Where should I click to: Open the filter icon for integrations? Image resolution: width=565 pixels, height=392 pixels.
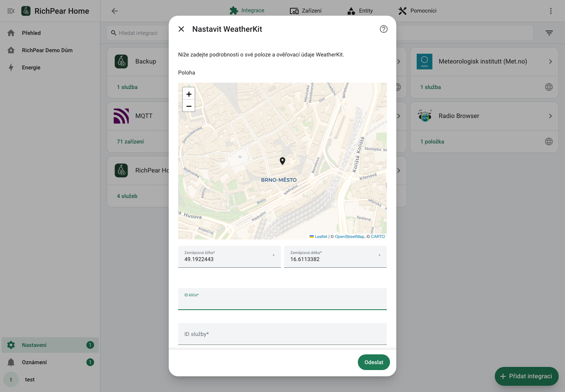tap(549, 33)
